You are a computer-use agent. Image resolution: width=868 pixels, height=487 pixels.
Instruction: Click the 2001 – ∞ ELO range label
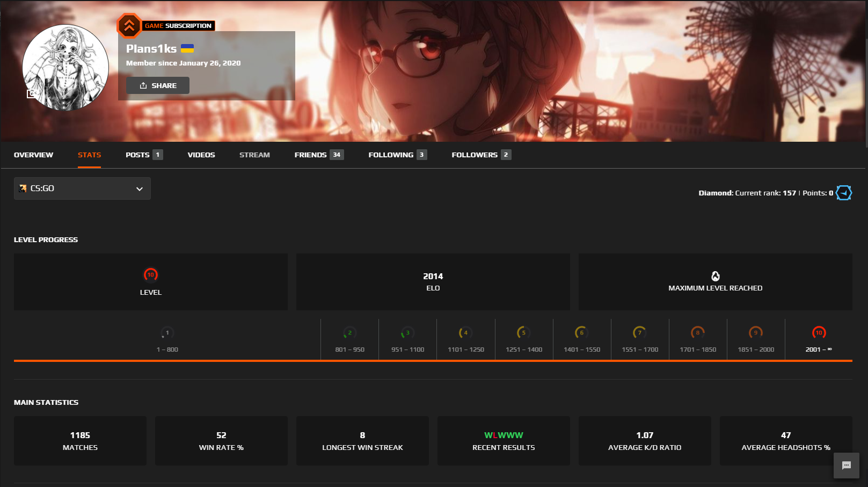point(819,350)
